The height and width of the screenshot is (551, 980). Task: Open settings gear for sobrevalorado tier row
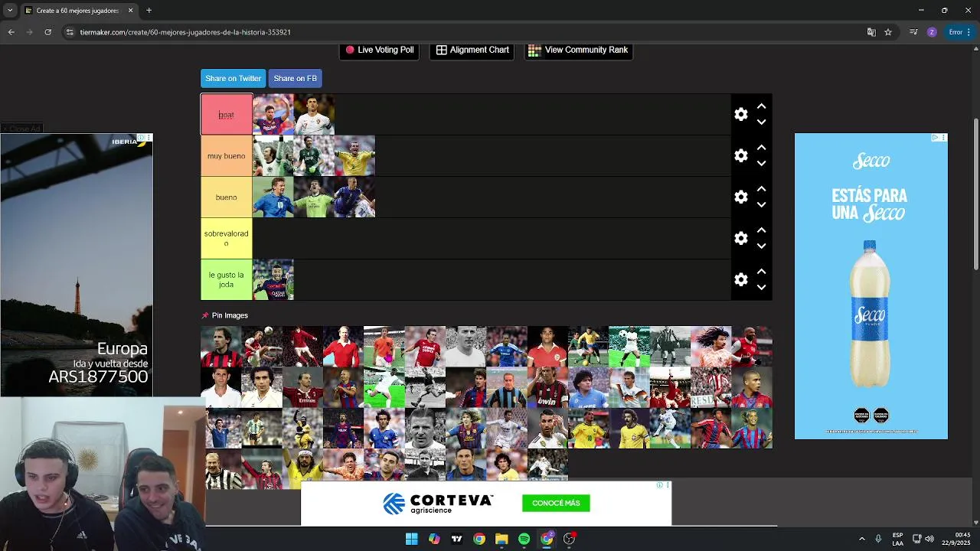click(740, 238)
